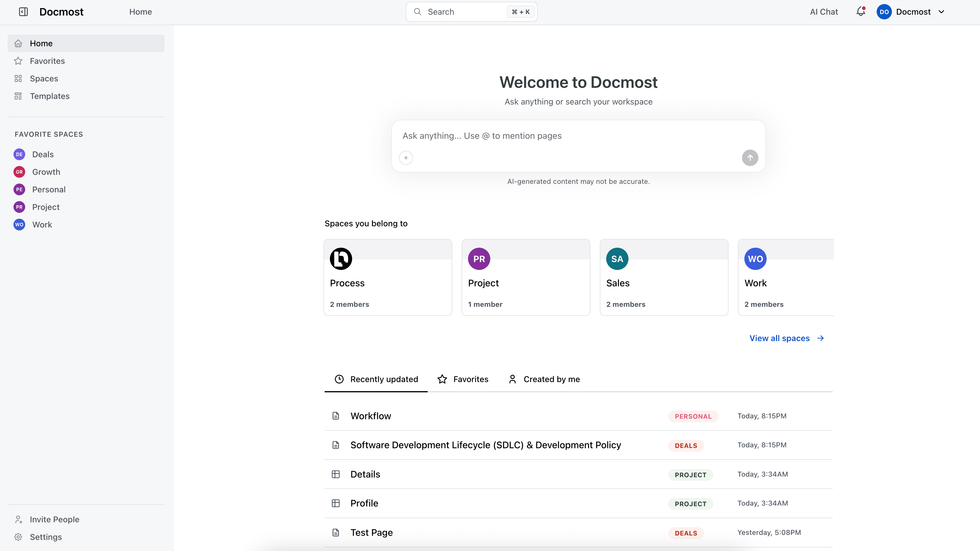This screenshot has width=980, height=551.
Task: Click the PR avatar on Project card
Action: (479, 259)
